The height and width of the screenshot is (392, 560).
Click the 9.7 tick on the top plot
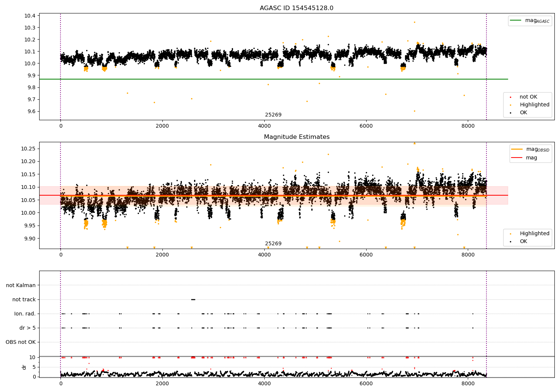tap(31, 99)
